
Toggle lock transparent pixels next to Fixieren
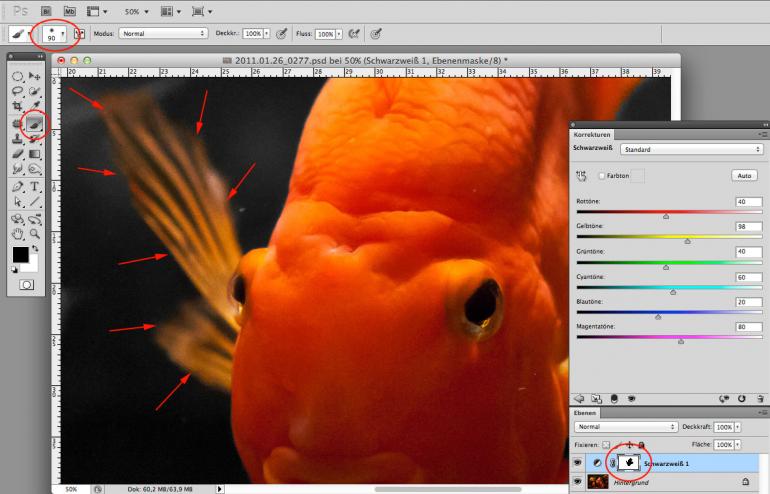pos(606,445)
